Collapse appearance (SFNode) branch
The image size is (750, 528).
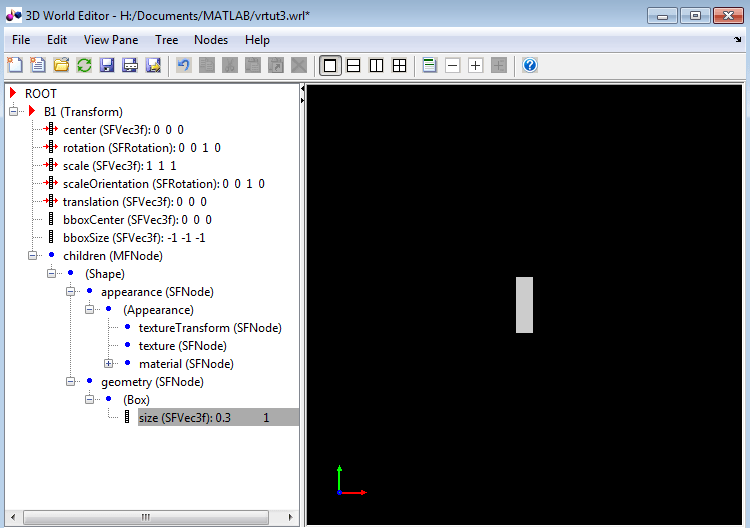[x=71, y=291]
